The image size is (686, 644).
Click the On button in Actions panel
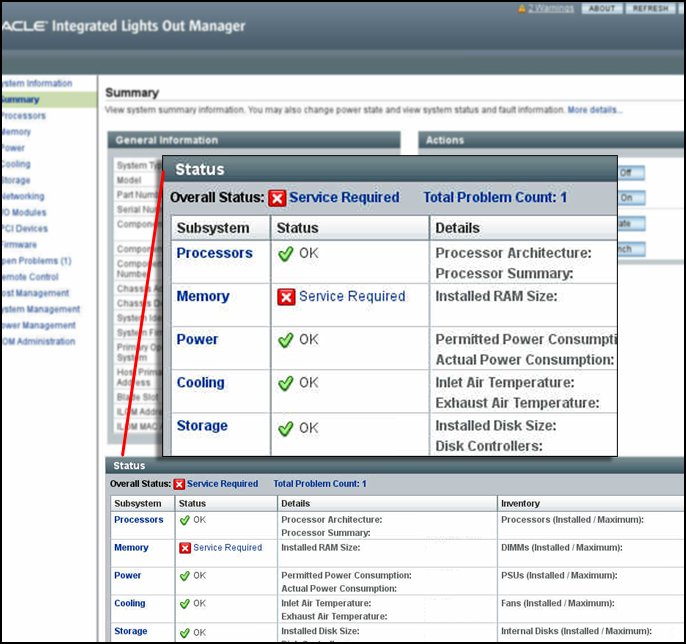tap(631, 198)
